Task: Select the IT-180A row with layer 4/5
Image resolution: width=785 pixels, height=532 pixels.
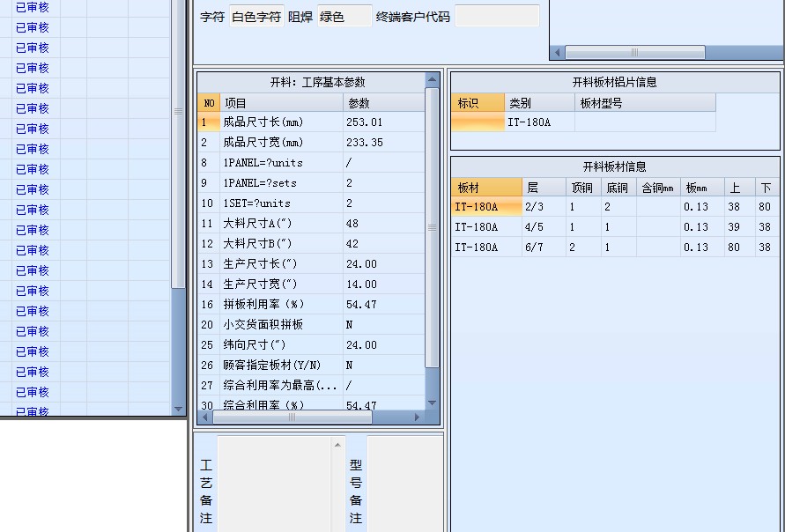Action: coord(615,227)
